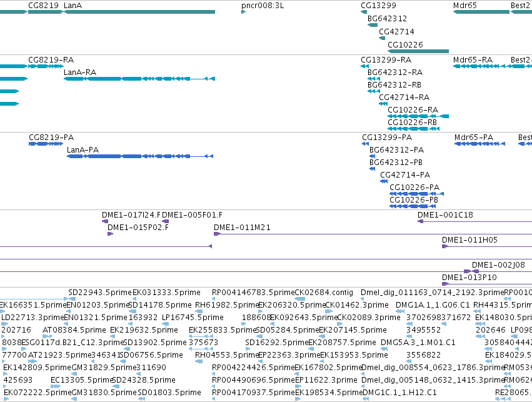The image size is (532, 402).
Task: Click the SD06756.5prime EST label
Action: tap(151, 355)
